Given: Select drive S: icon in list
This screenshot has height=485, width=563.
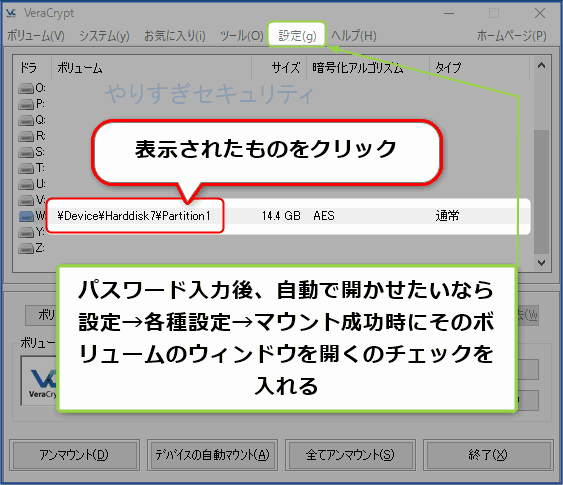Looking at the screenshot, I should tap(26, 152).
